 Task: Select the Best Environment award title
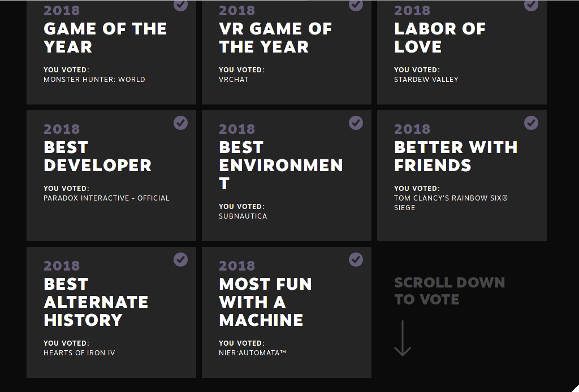pyautogui.click(x=281, y=165)
